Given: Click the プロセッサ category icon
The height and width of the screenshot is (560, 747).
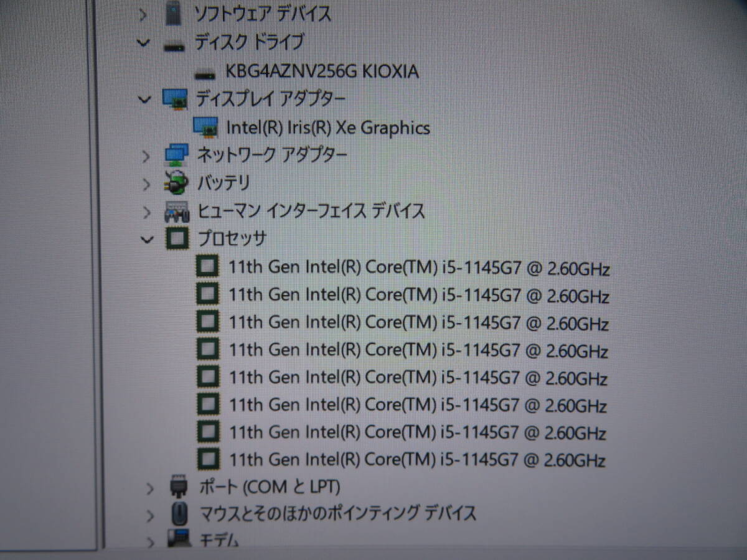Looking at the screenshot, I should [x=177, y=238].
